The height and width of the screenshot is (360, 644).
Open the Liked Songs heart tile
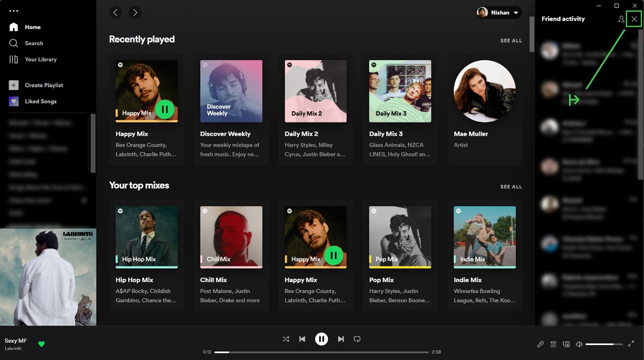point(14,101)
